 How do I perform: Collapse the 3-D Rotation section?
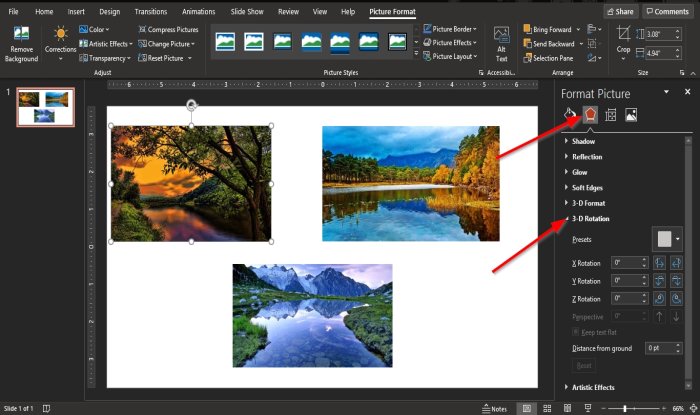coord(590,218)
